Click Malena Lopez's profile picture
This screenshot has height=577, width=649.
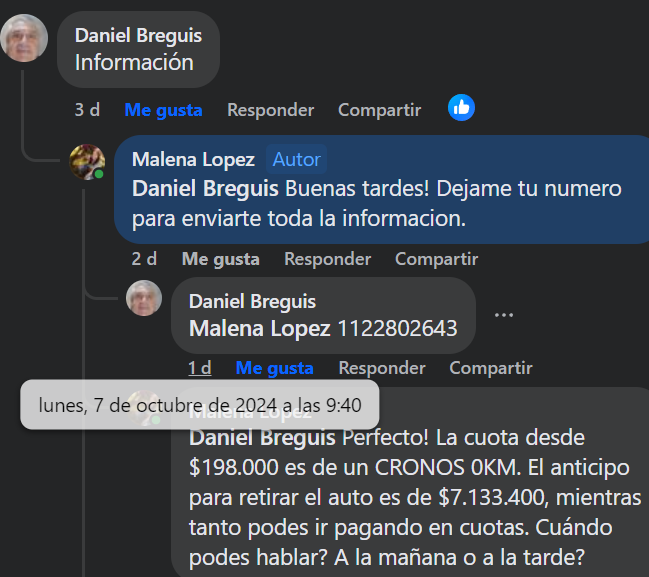click(87, 161)
